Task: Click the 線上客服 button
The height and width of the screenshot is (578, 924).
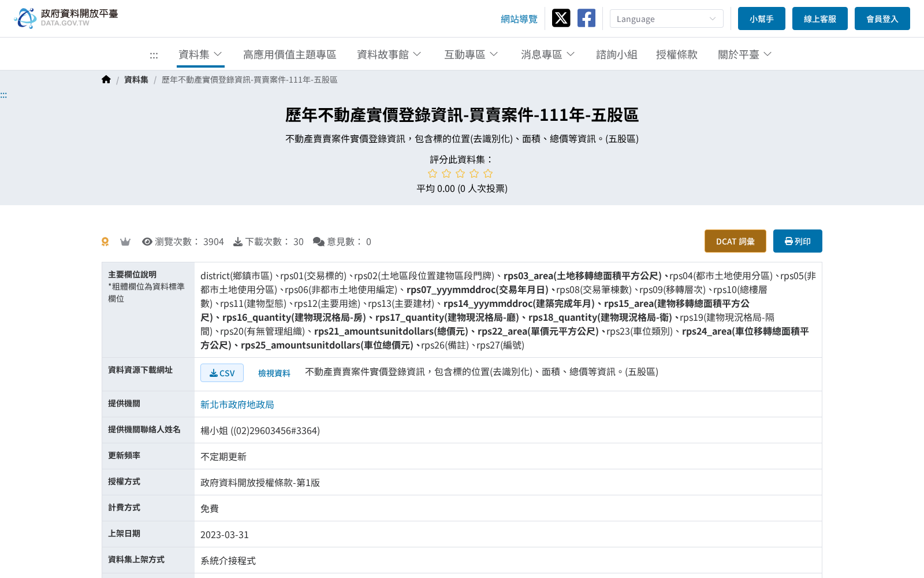Action: tap(820, 18)
